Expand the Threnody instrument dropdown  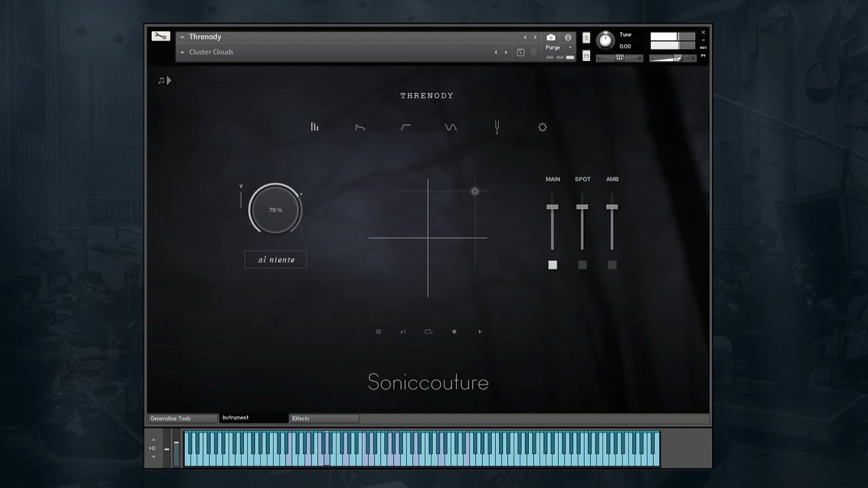(182, 37)
